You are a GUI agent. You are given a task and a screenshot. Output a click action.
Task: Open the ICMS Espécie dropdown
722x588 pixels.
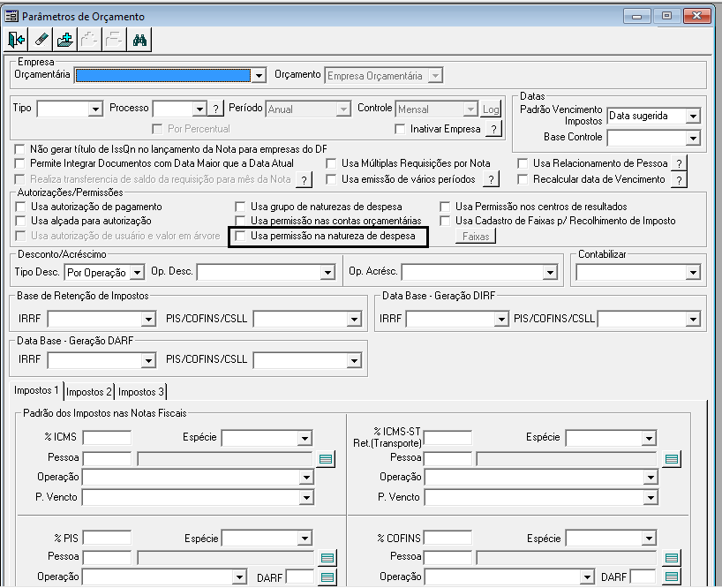click(305, 439)
